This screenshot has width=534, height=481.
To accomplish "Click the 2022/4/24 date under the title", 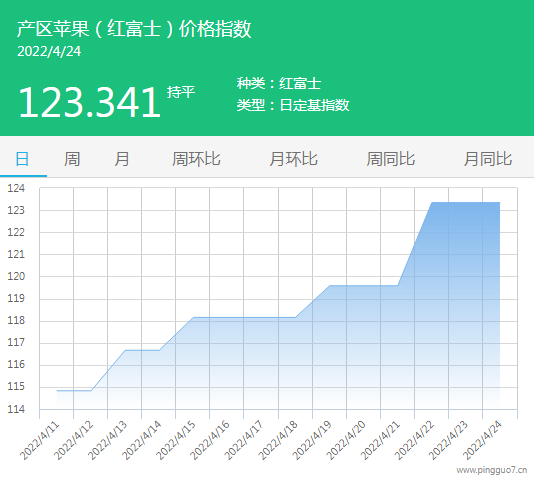I will pyautogui.click(x=49, y=51).
